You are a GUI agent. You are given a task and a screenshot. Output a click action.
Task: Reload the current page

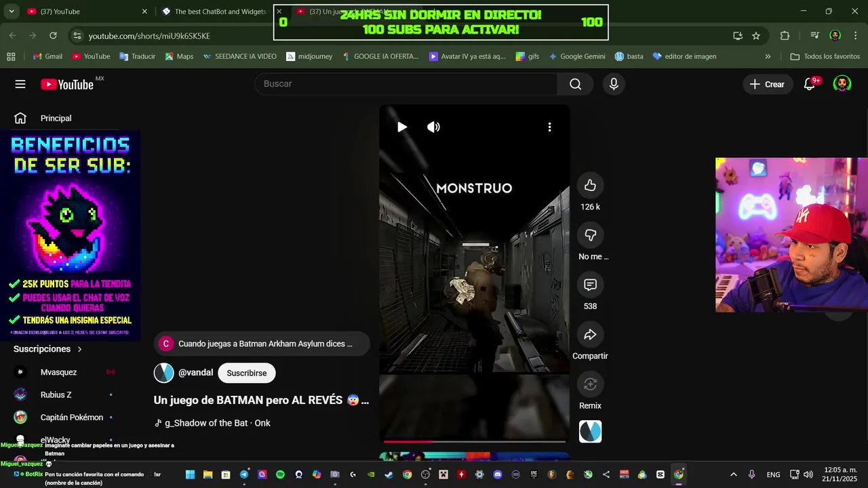pos(54,35)
